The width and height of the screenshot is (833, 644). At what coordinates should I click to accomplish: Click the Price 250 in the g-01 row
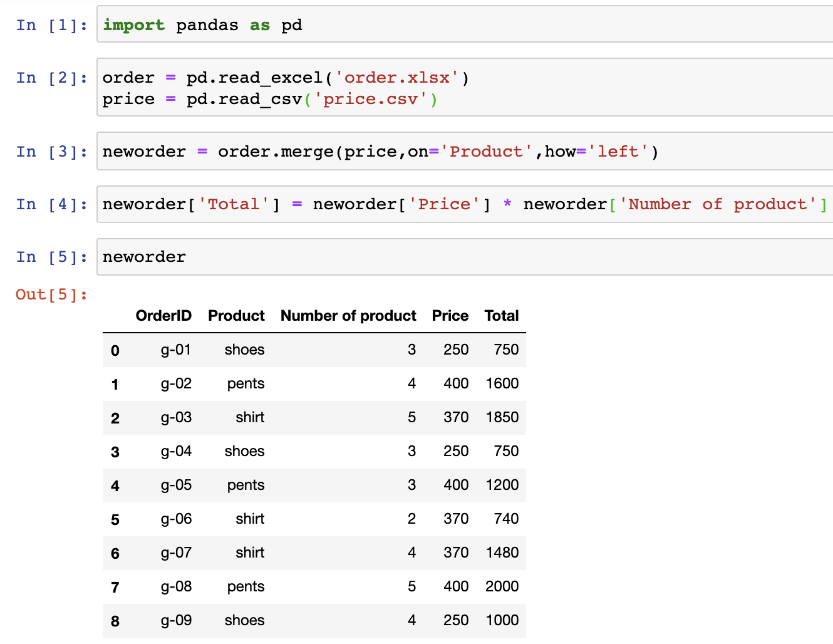click(x=456, y=350)
